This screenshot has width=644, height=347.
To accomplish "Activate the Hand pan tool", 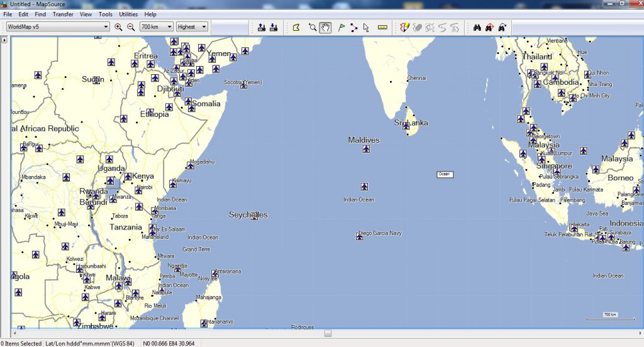I will coord(325,27).
